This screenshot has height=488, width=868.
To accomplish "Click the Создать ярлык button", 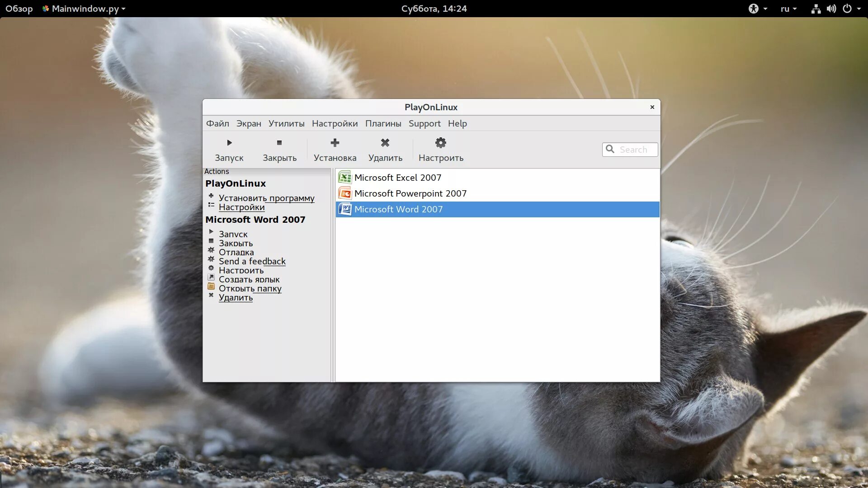I will pyautogui.click(x=249, y=279).
